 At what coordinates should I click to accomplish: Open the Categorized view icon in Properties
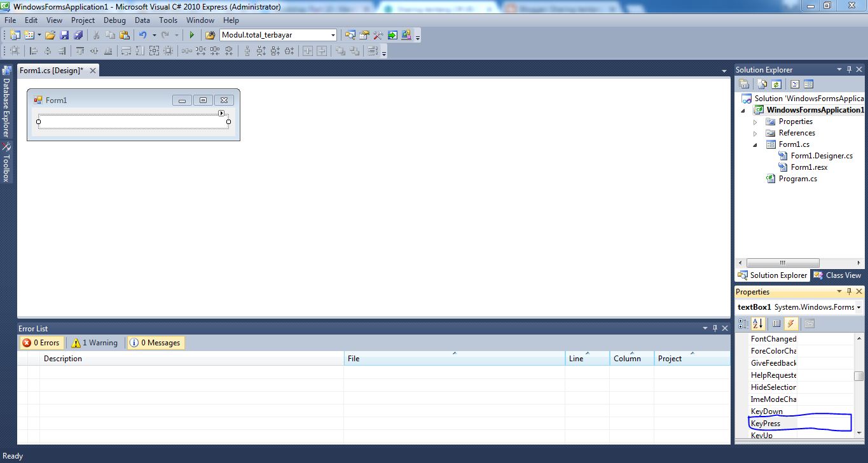(x=743, y=323)
